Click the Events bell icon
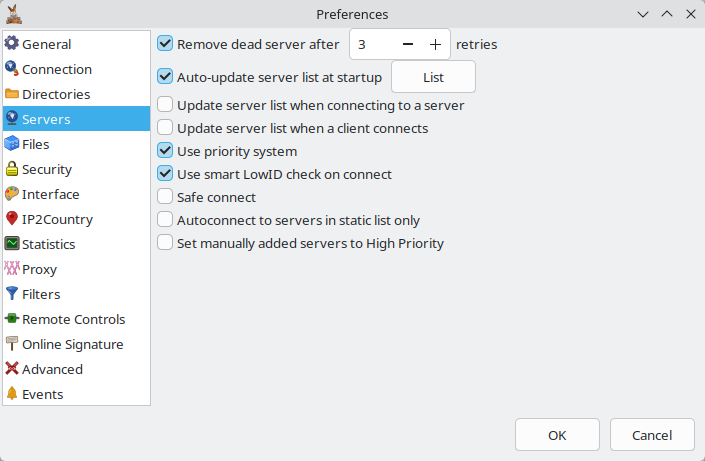 coord(12,394)
